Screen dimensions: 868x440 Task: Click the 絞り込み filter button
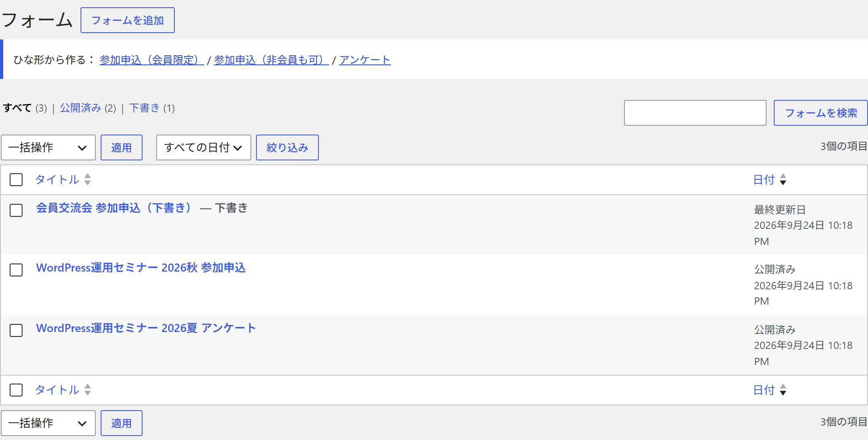(x=287, y=147)
